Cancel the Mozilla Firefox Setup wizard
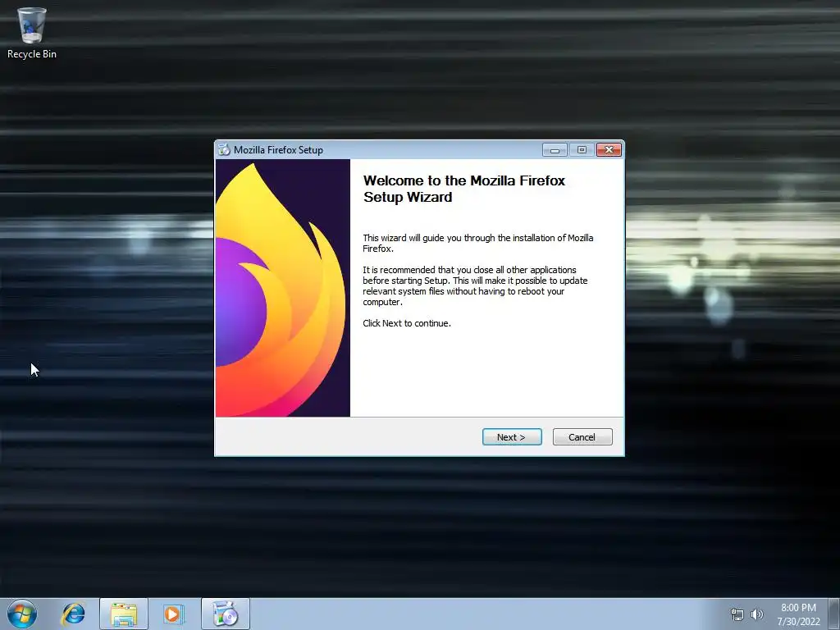Viewport: 840px width, 630px height. tap(582, 436)
